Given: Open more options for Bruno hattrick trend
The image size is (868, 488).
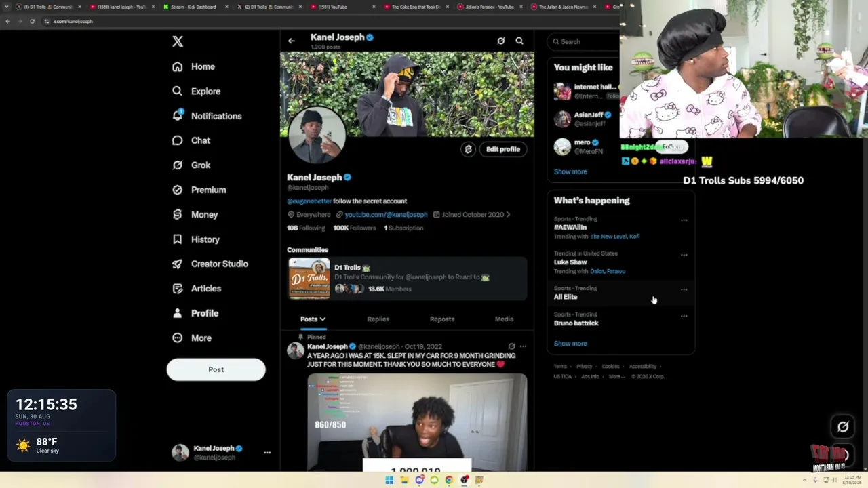Looking at the screenshot, I should click(684, 317).
